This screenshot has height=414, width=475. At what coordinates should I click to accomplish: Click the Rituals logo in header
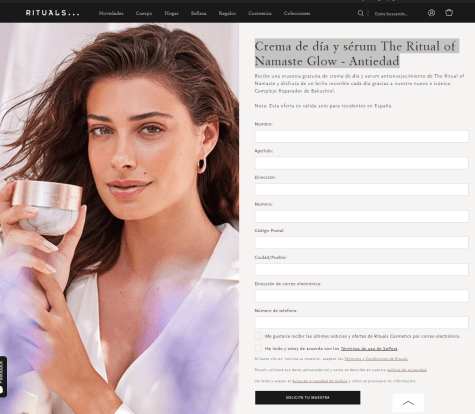tap(53, 13)
